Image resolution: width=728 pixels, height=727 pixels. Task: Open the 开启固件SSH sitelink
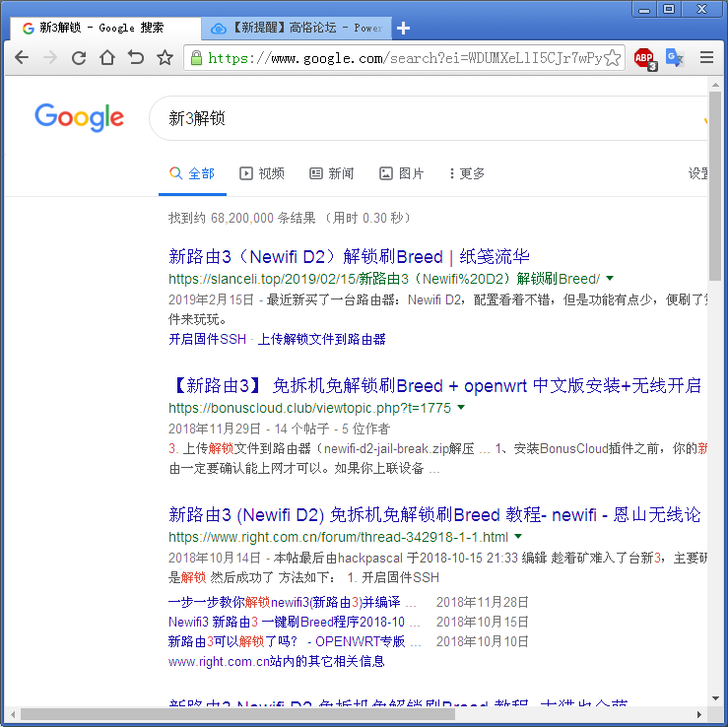(208, 339)
